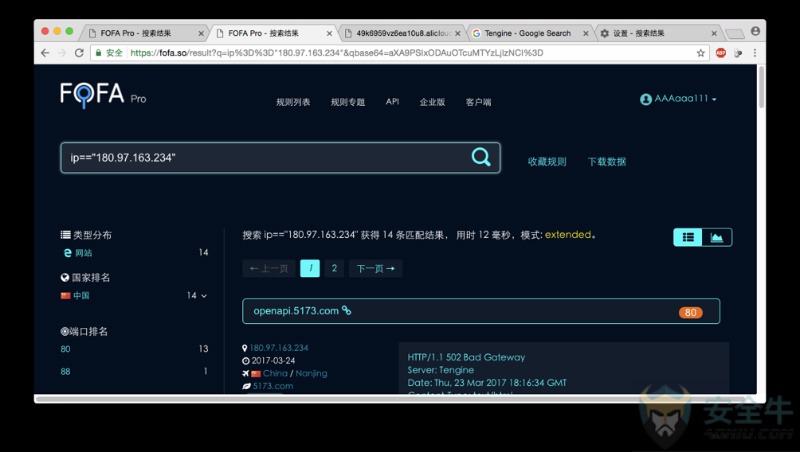Screen dimensions: 800x452
Task: Switch to first FOFA Pro tab
Action: click(145, 33)
